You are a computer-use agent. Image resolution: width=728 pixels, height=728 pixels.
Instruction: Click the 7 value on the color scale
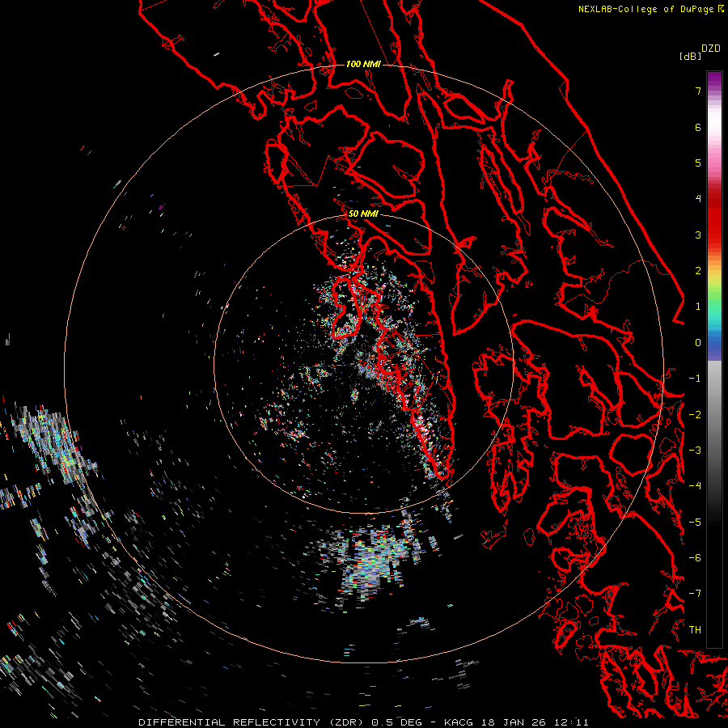click(x=698, y=91)
